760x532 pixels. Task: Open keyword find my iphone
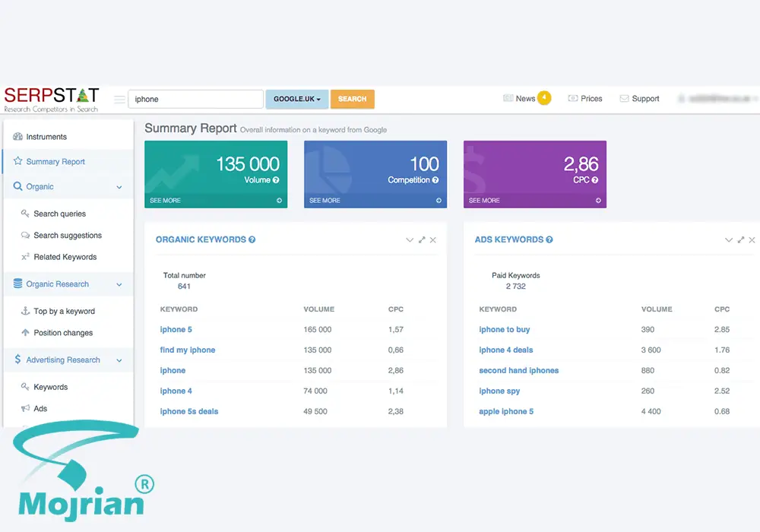coord(188,350)
